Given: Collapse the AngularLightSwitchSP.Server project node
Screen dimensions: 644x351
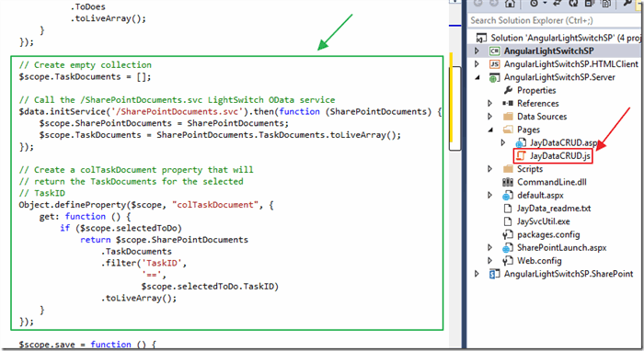Looking at the screenshot, I should (x=477, y=77).
